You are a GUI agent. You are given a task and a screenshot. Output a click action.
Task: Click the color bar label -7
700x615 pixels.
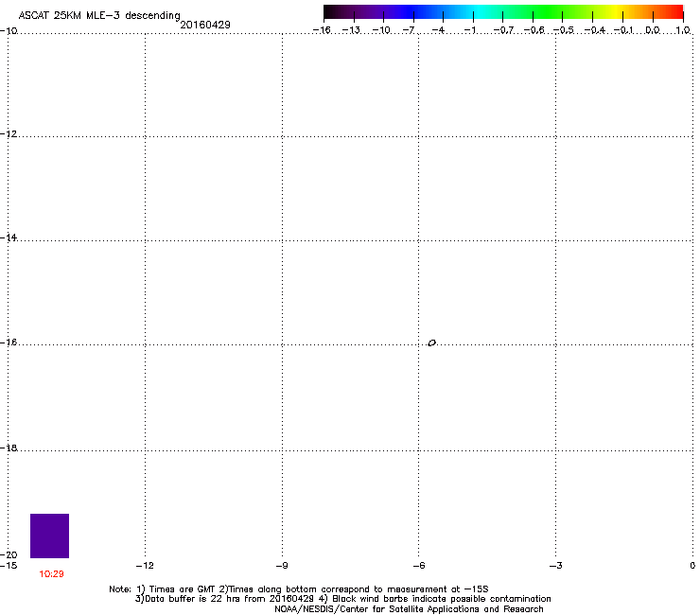pos(409,30)
